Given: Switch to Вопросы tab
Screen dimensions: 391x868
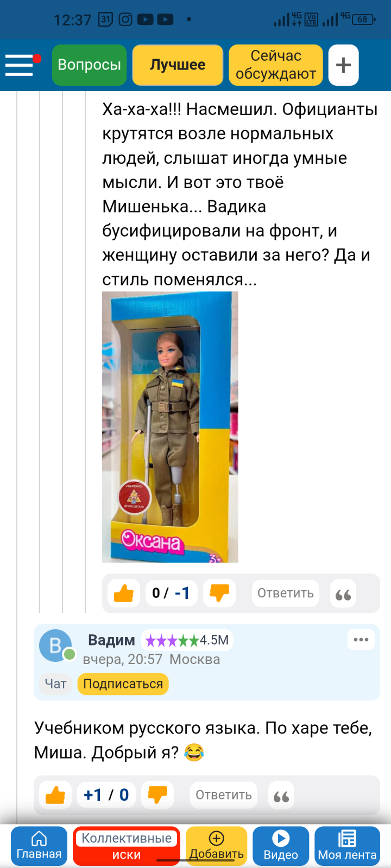Looking at the screenshot, I should [x=90, y=65].
